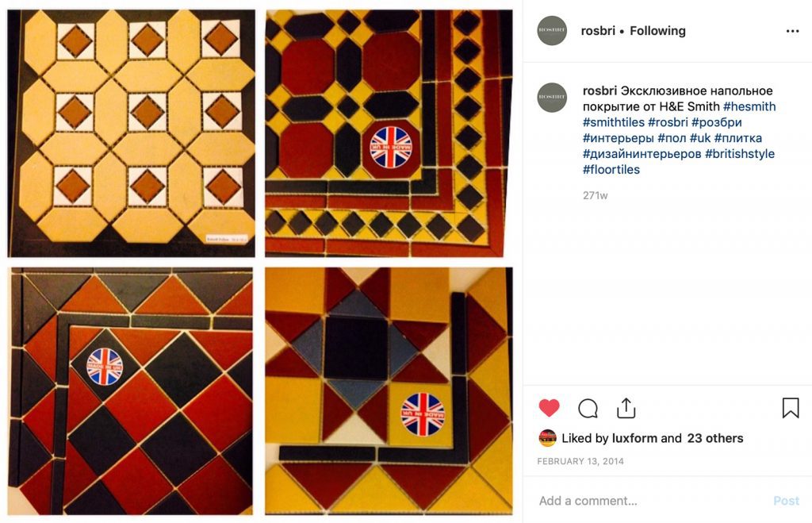Toggle saving the post to your collection
Image resolution: width=812 pixels, height=523 pixels.
click(790, 407)
